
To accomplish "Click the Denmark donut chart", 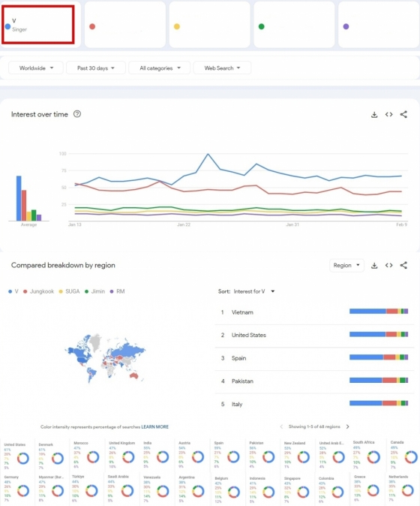I will point(58,458).
